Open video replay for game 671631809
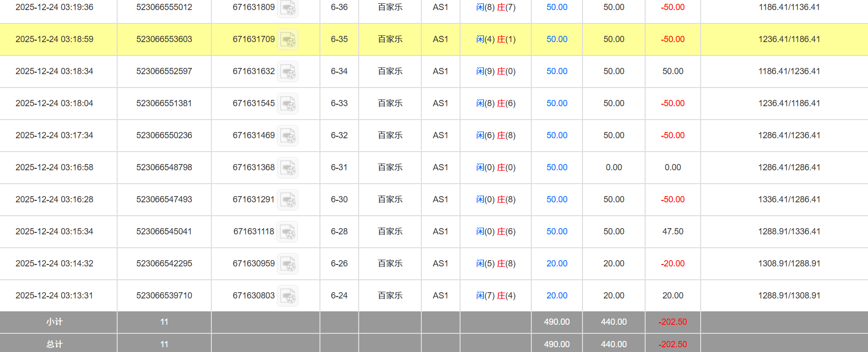 tap(288, 8)
